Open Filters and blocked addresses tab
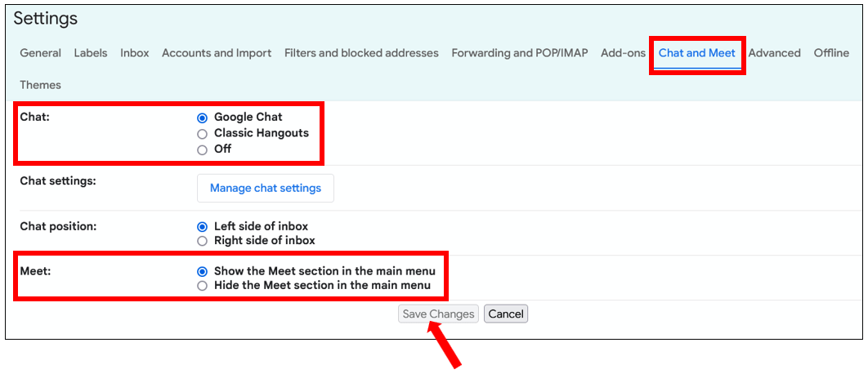This screenshot has width=868, height=374. (x=361, y=53)
